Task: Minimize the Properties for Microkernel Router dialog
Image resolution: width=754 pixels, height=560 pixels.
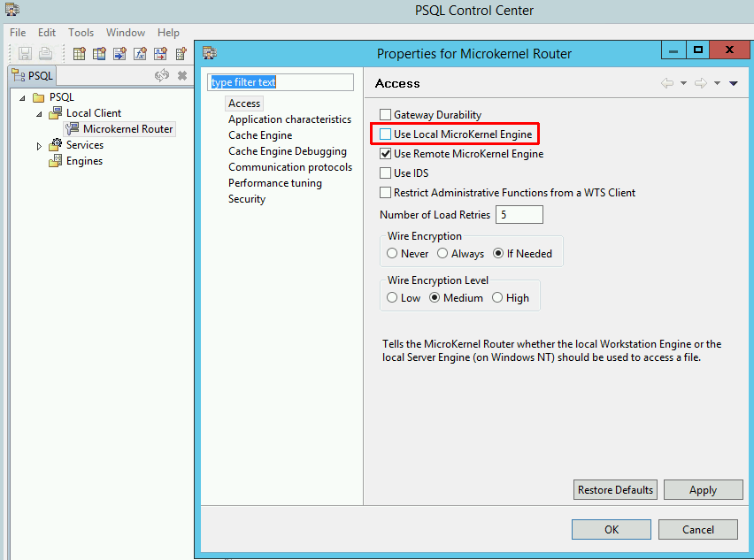Action: 673,50
